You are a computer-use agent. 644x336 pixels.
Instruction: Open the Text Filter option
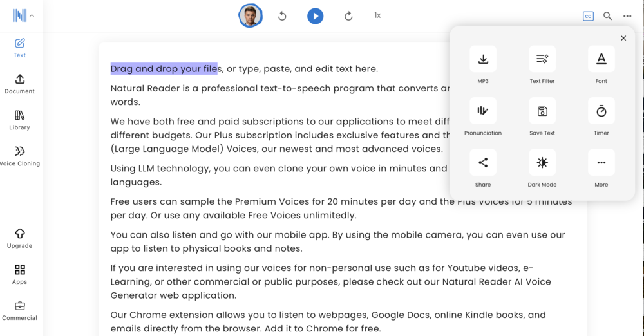point(542,59)
